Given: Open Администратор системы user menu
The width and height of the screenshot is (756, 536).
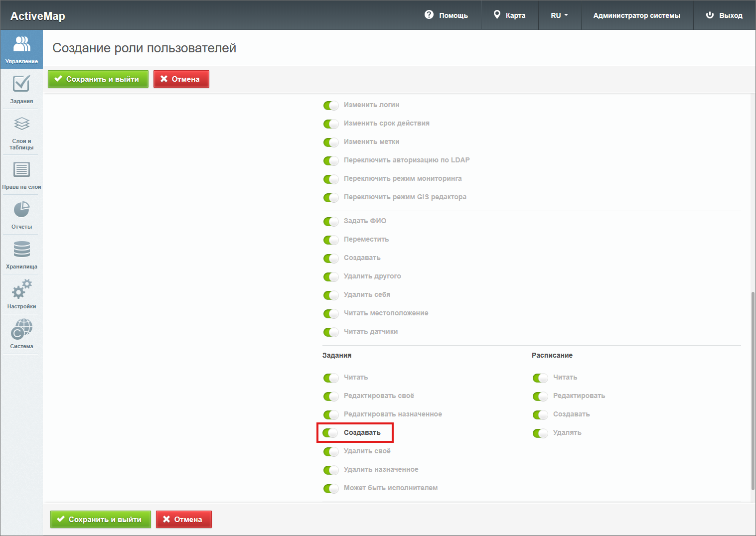Looking at the screenshot, I should (x=636, y=15).
